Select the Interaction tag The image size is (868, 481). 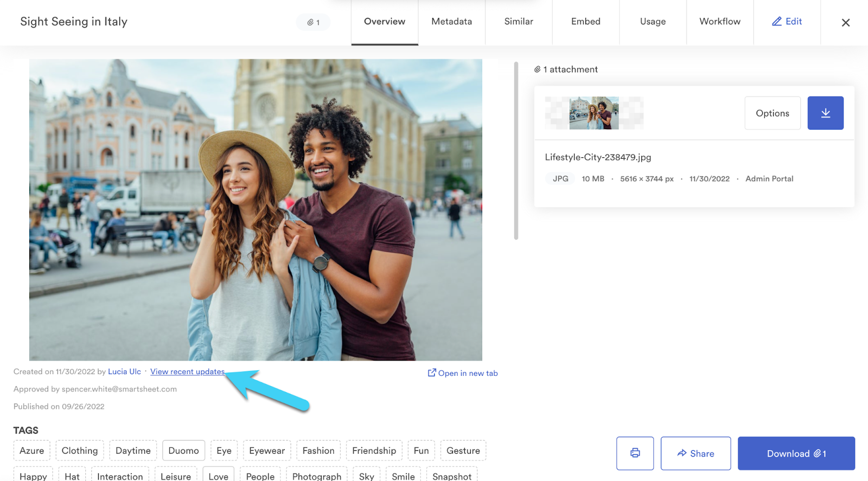pos(120,474)
